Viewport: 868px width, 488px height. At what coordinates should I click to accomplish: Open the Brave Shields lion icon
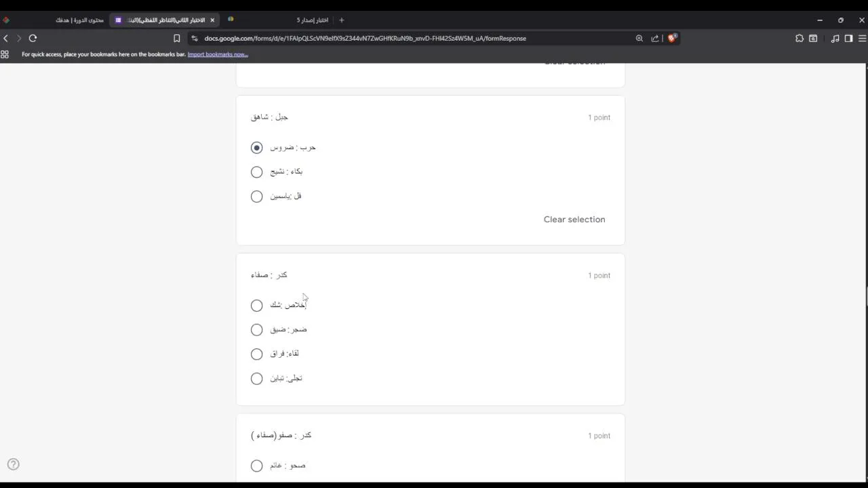pyautogui.click(x=672, y=38)
